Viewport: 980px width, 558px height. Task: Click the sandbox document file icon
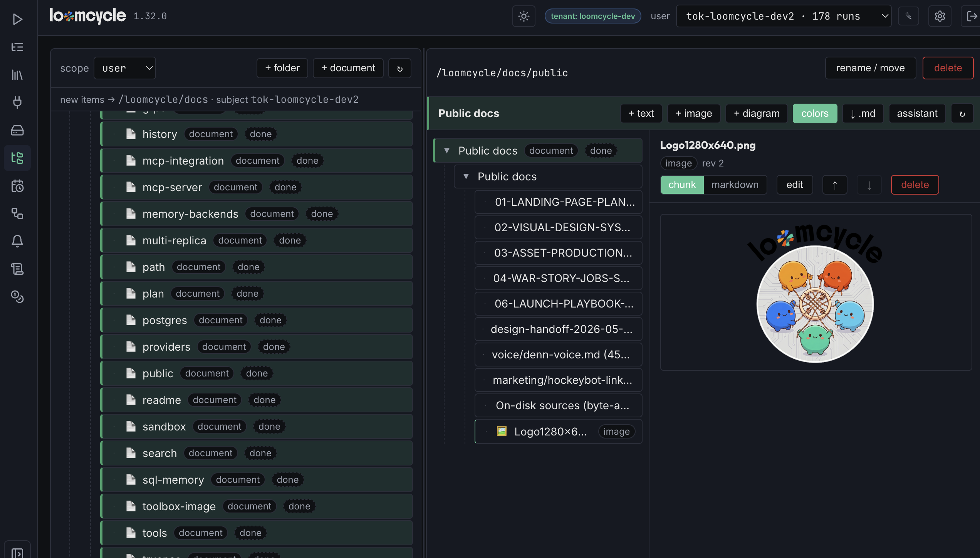click(131, 426)
